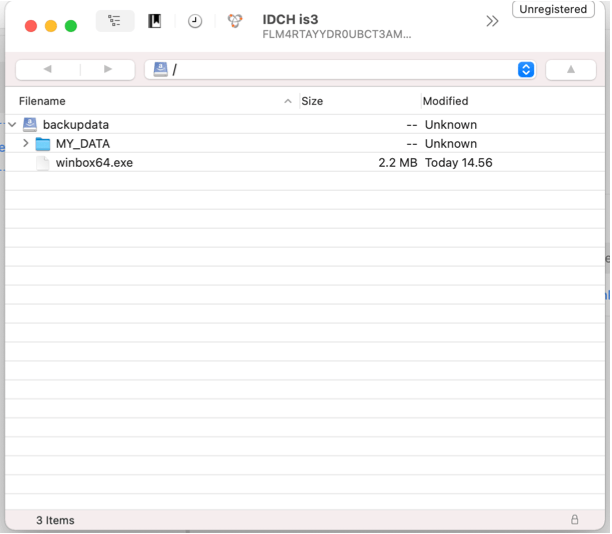Toggle the Filename sort direction arrow
612x534 pixels.
288,101
